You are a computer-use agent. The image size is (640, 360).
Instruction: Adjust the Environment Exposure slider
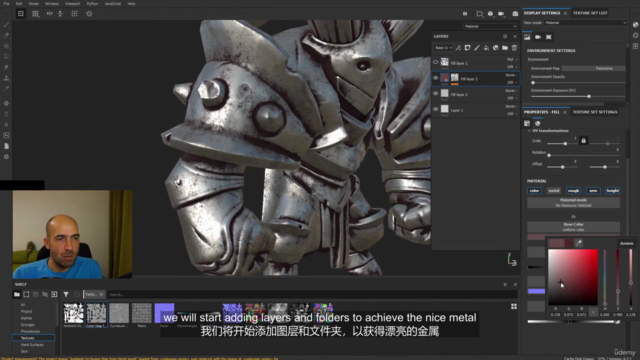(578, 96)
